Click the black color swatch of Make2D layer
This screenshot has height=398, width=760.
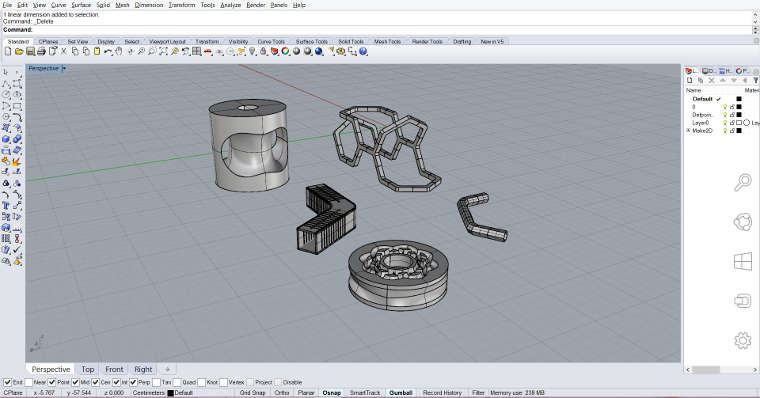739,131
